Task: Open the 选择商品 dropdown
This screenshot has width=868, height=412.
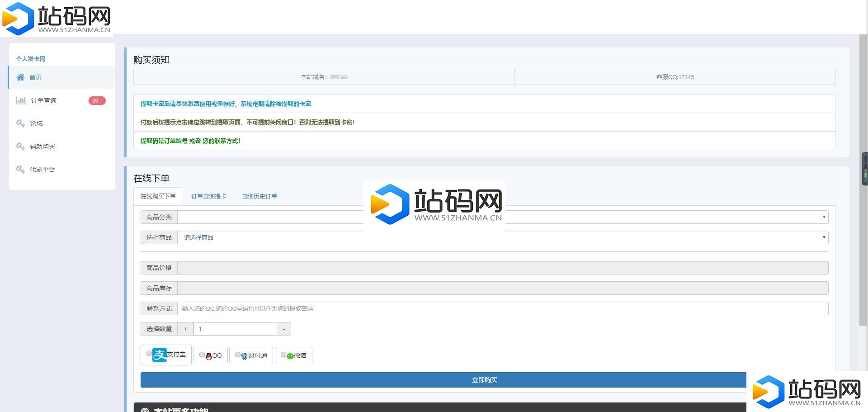Action: click(503, 237)
